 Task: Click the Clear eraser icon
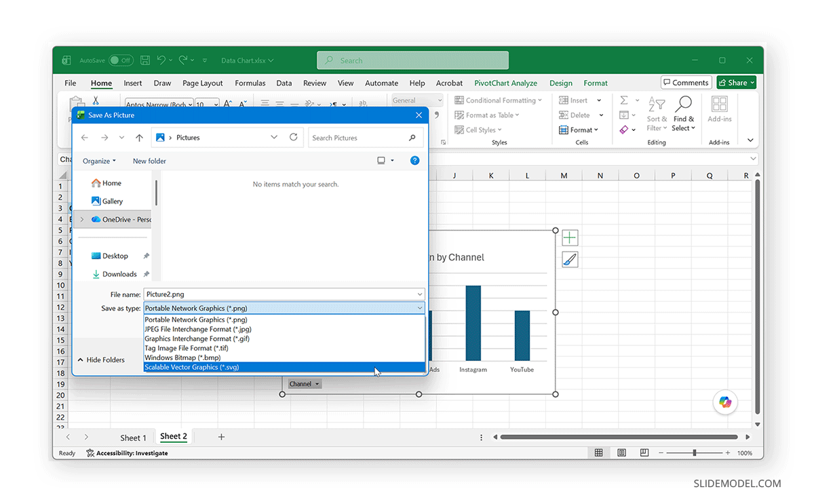coord(624,130)
